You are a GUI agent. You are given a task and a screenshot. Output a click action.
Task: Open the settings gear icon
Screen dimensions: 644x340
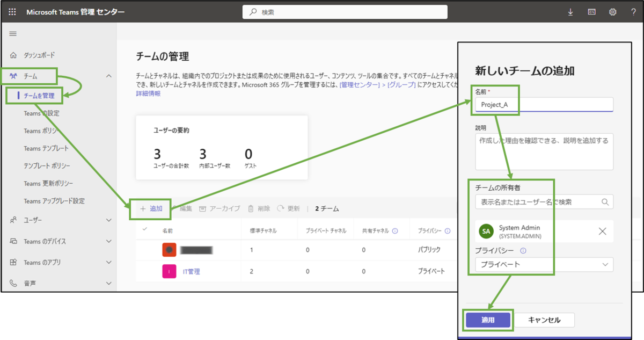[612, 12]
